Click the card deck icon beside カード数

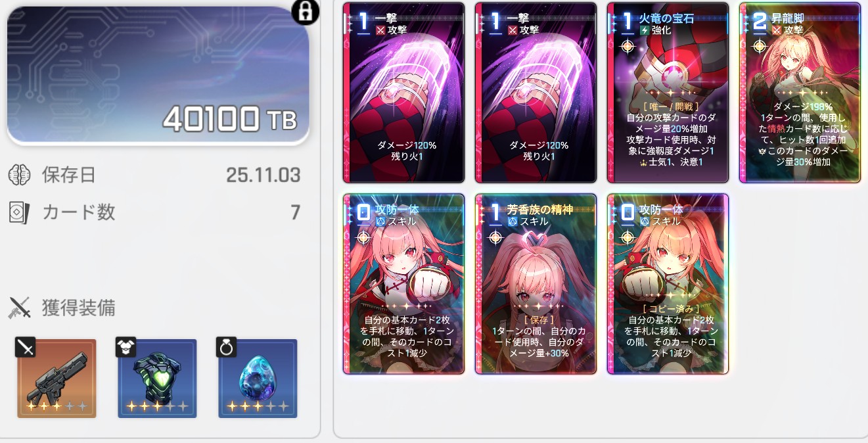pyautogui.click(x=19, y=212)
